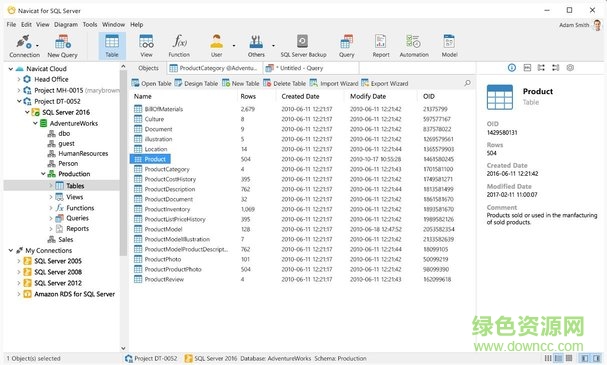Switch to the Objects tab
Screen dimensions: 607x365
(148, 68)
